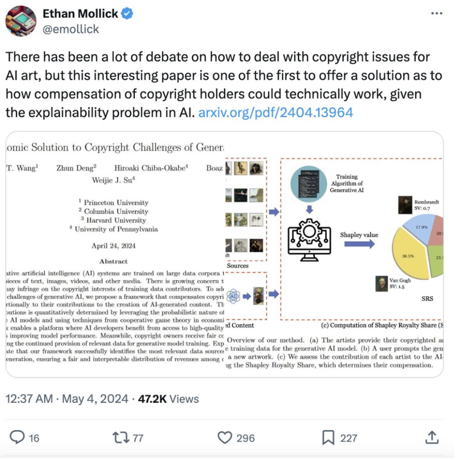476x461 pixels.
Task: Click the 16 replies count
Action: (x=34, y=438)
